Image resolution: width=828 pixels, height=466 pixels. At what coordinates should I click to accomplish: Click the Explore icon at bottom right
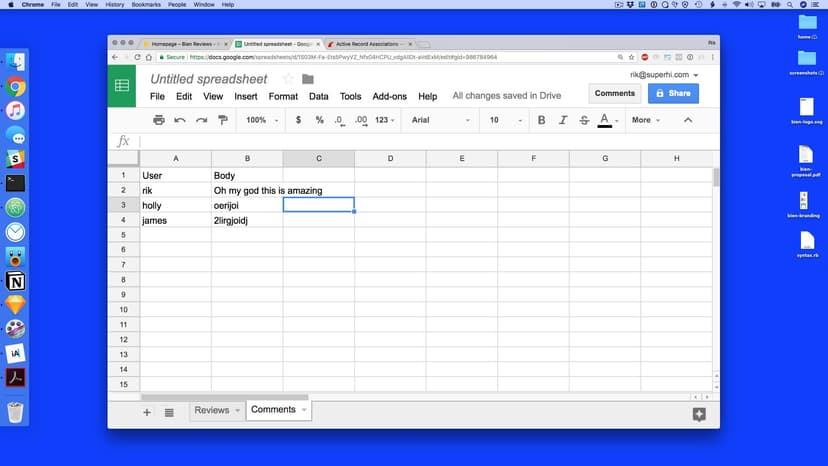click(699, 414)
